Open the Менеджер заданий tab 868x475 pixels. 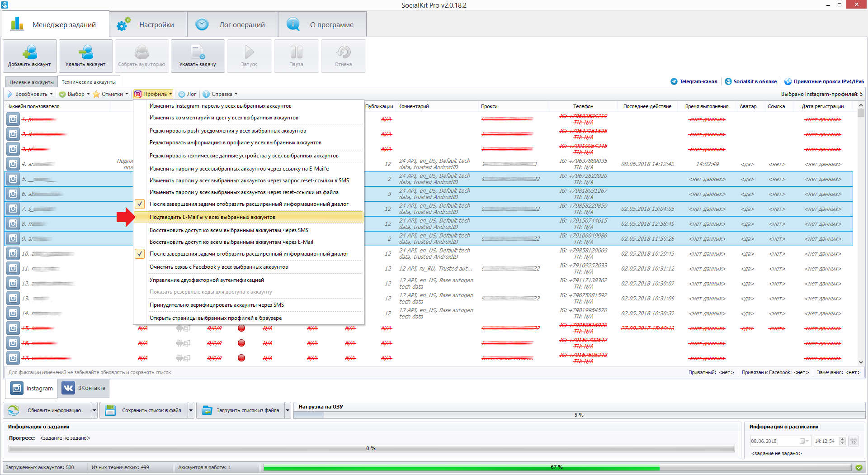pos(55,24)
